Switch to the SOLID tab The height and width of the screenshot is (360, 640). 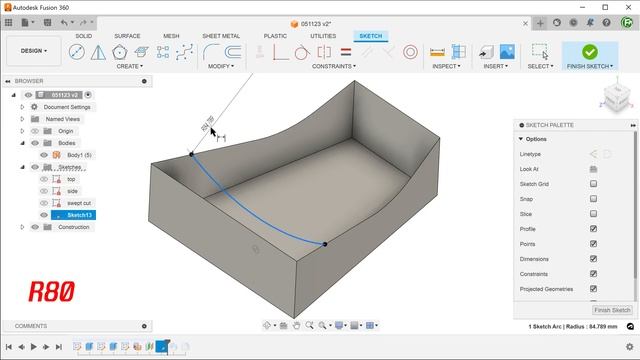point(84,36)
